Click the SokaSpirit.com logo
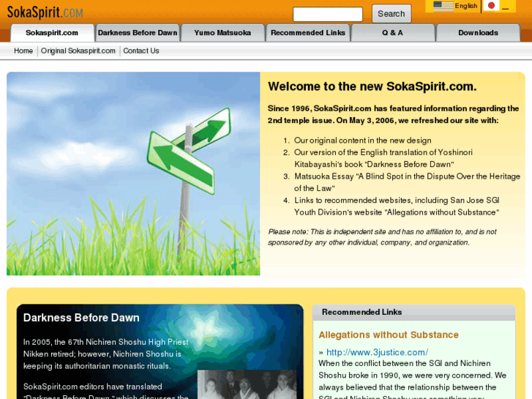The height and width of the screenshot is (399, 532). pos(45,12)
